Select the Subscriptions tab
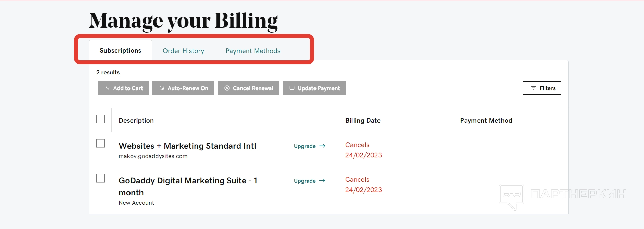This screenshot has height=229, width=644. click(120, 51)
